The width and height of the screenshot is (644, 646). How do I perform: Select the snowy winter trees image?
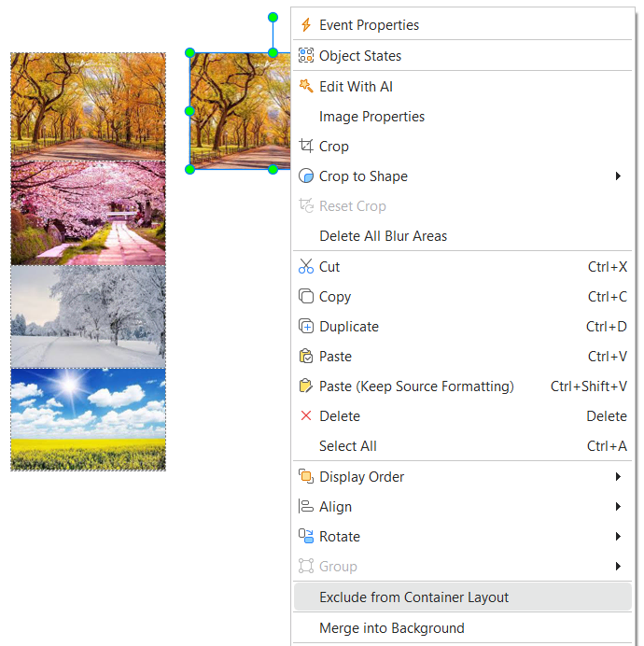(88, 316)
